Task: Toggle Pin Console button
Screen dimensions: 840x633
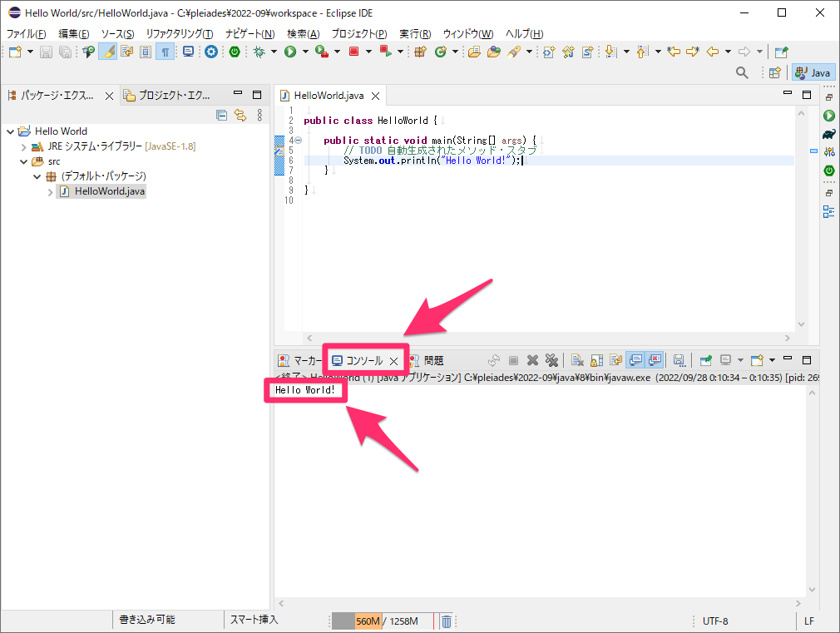Action: (x=705, y=360)
